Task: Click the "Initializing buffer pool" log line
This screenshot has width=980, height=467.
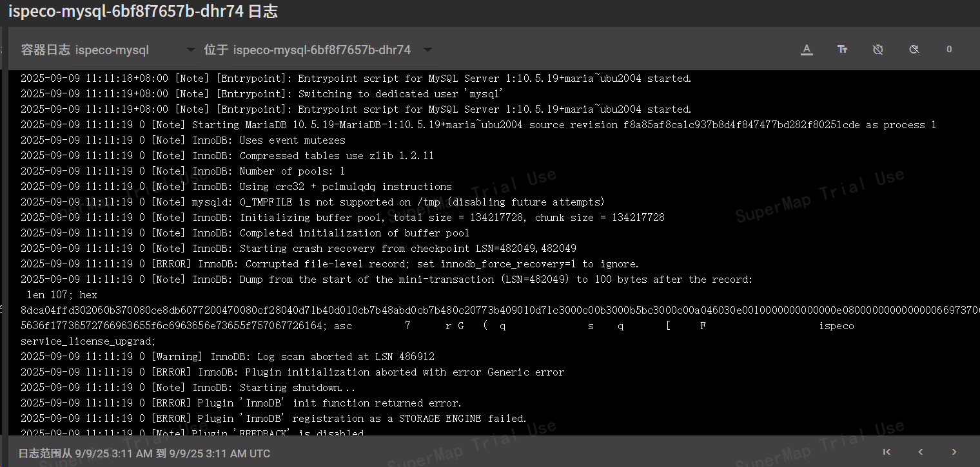Action: coord(342,218)
